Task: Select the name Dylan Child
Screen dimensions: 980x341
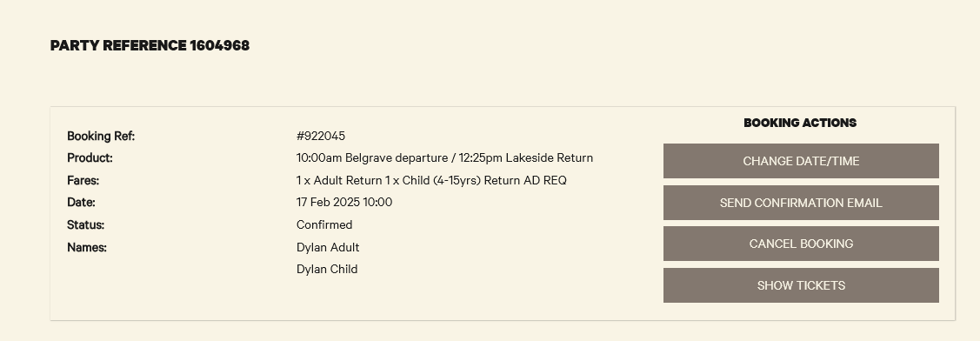Action: 327,269
